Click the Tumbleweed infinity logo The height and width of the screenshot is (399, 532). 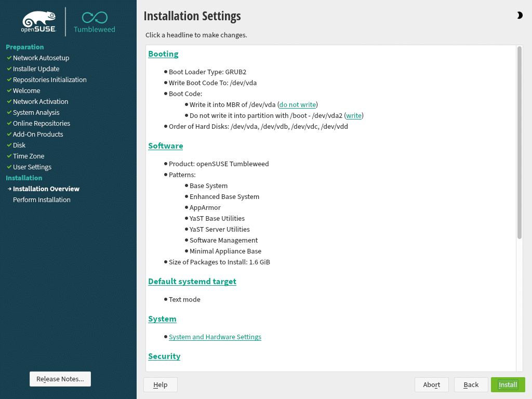click(95, 18)
